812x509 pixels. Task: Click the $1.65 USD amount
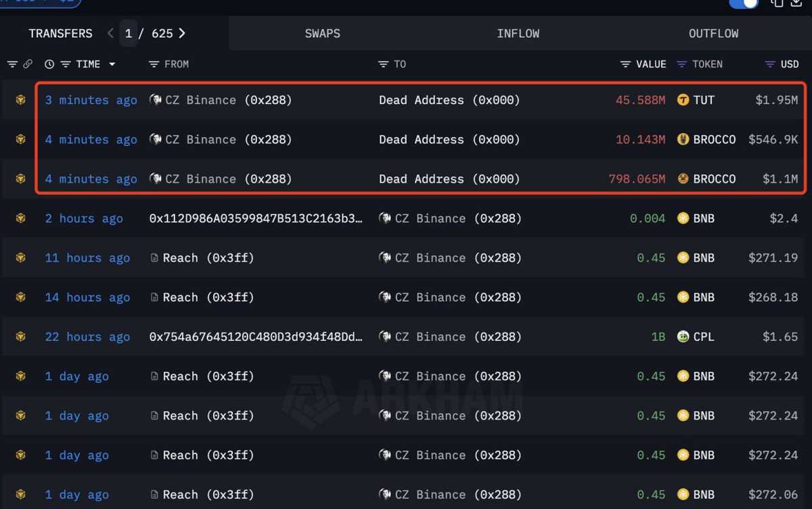point(780,336)
